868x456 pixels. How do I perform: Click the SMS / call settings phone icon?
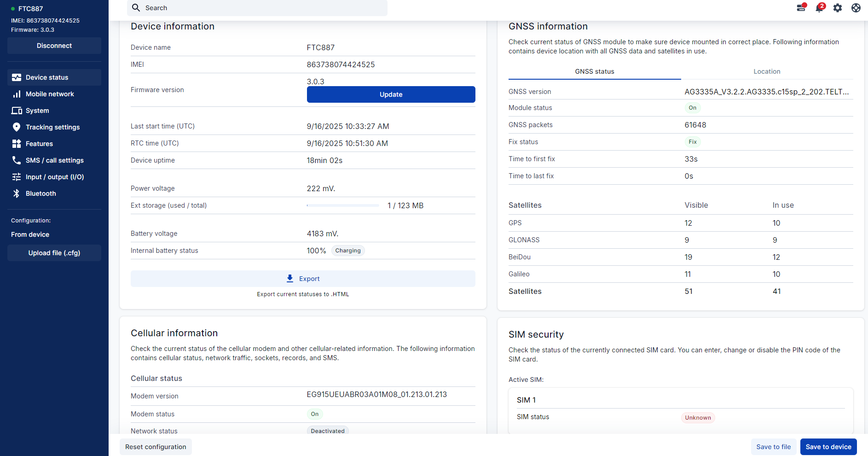point(17,160)
